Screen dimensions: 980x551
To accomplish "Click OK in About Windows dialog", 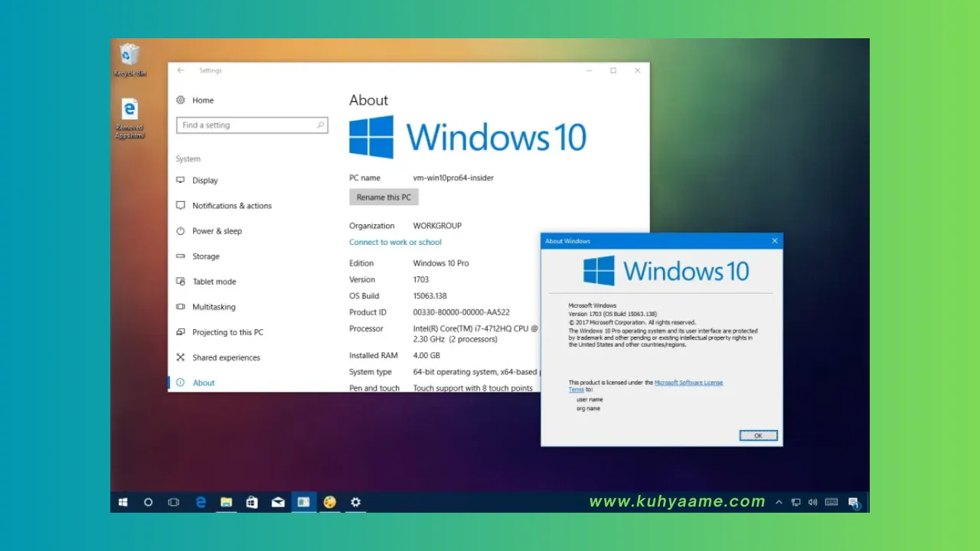I will 758,435.
